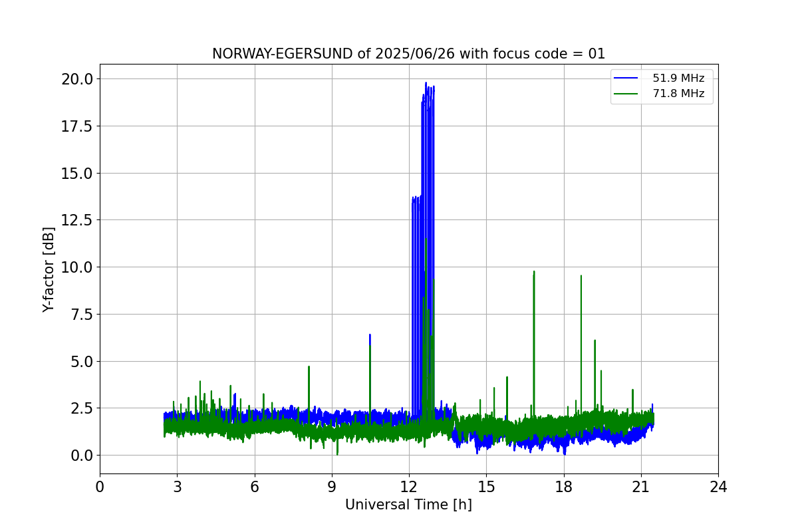
Task: Click the 3 x-axis tick label
Action: tap(177, 487)
